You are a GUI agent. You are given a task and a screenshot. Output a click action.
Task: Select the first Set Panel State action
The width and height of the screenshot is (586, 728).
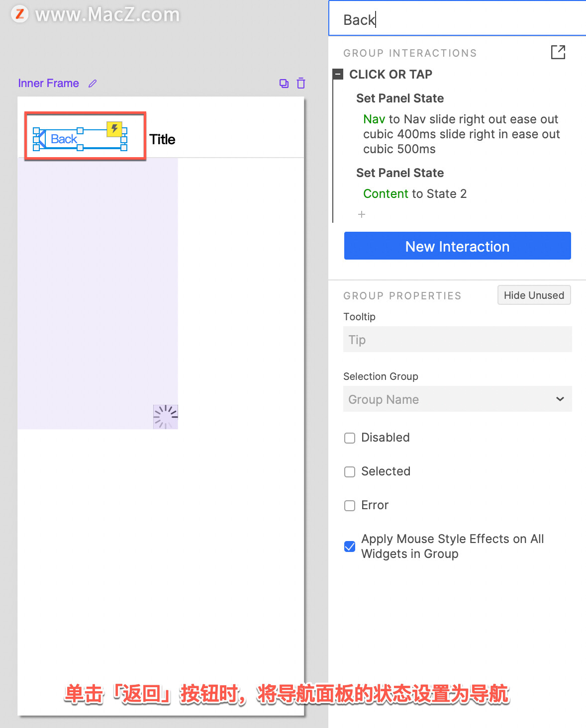(400, 98)
